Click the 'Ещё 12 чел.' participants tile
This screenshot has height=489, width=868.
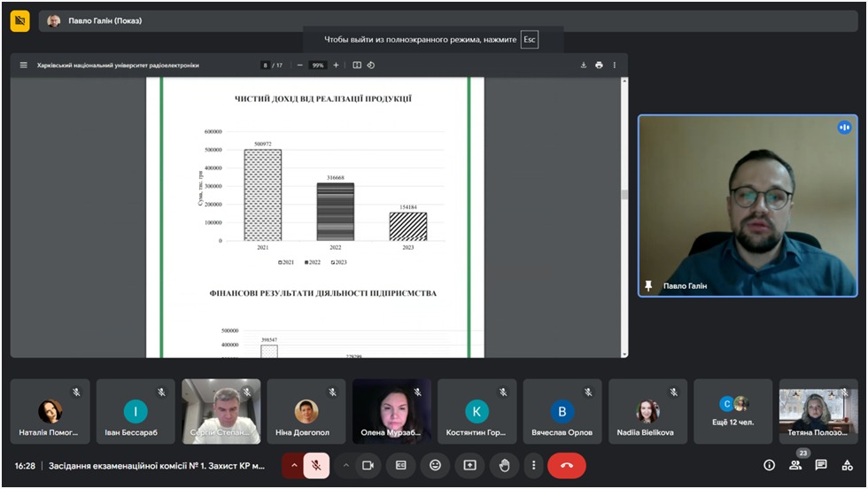734,411
